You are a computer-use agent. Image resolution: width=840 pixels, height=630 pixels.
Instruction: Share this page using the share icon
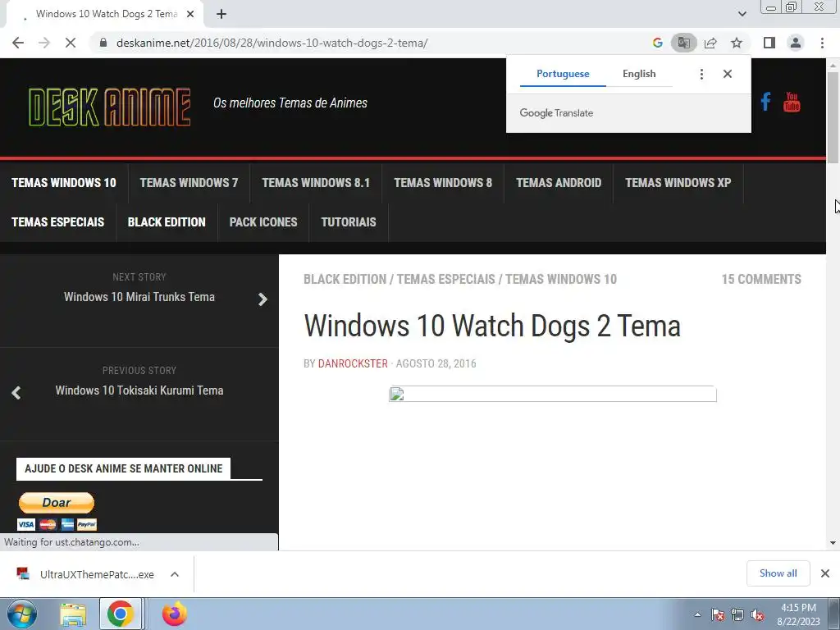(710, 43)
